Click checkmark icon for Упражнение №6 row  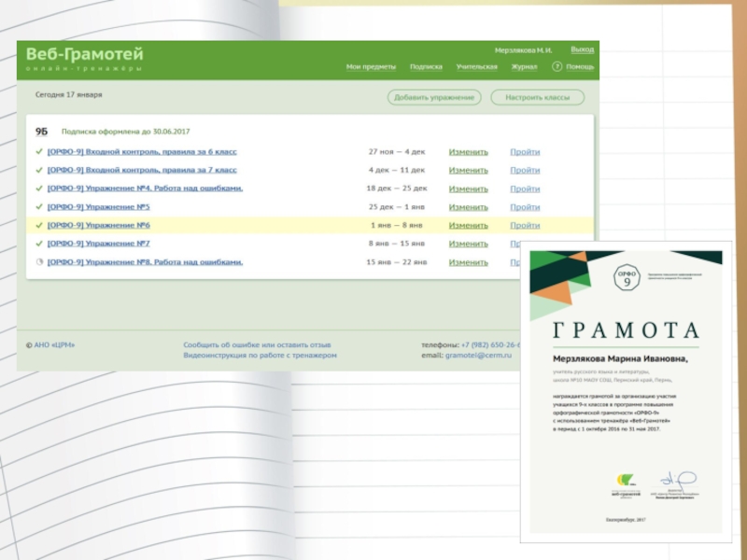[x=39, y=225]
